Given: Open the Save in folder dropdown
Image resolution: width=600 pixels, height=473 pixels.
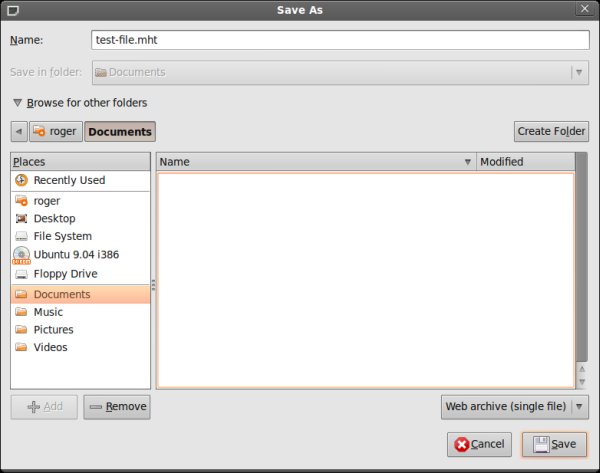Looking at the screenshot, I should click(x=340, y=72).
